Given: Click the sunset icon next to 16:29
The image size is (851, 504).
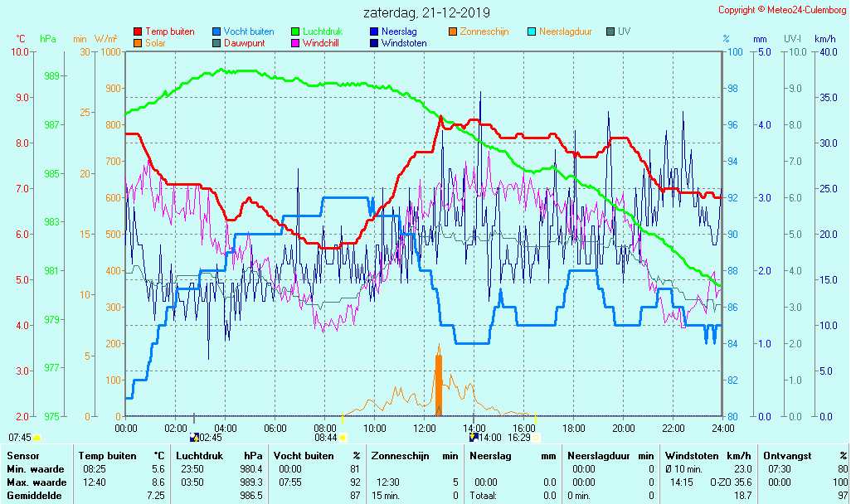Looking at the screenshot, I should click(536, 437).
